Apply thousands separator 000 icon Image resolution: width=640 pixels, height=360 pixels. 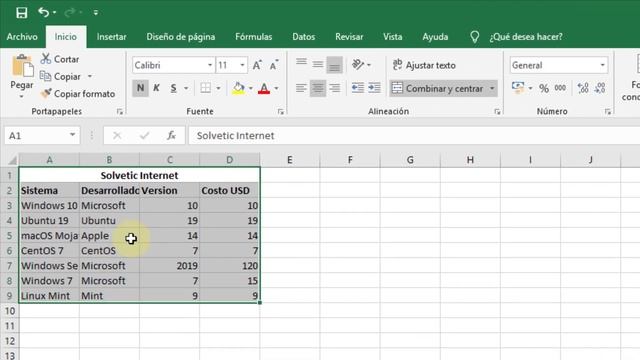(560, 88)
